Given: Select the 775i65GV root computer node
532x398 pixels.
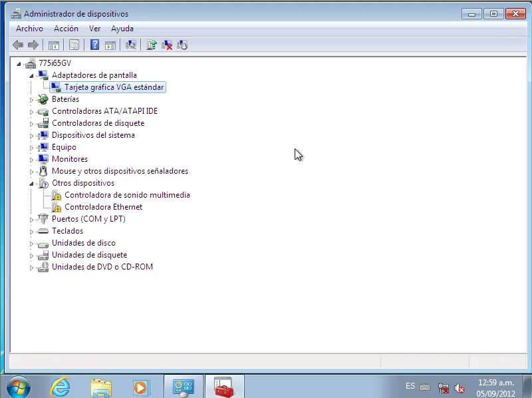Looking at the screenshot, I should click(55, 63).
